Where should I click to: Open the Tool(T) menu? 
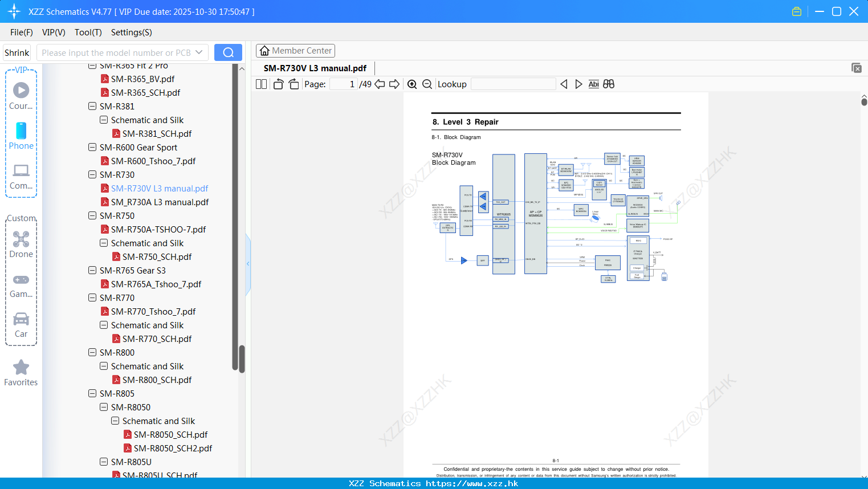coord(88,32)
